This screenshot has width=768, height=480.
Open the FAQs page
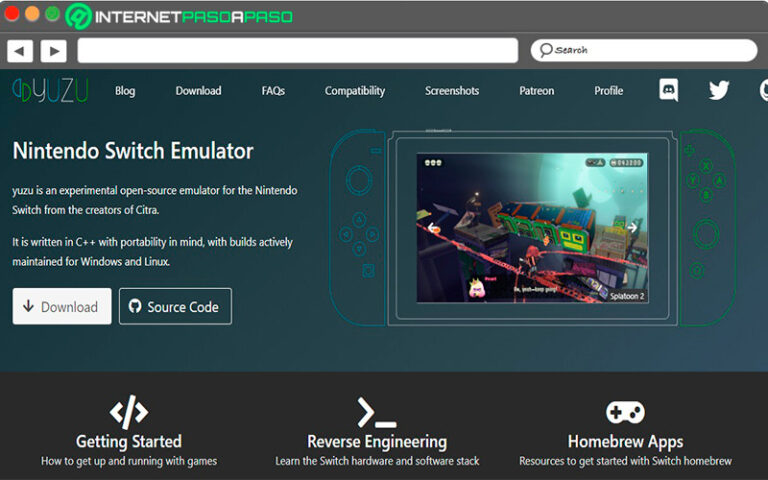point(273,91)
